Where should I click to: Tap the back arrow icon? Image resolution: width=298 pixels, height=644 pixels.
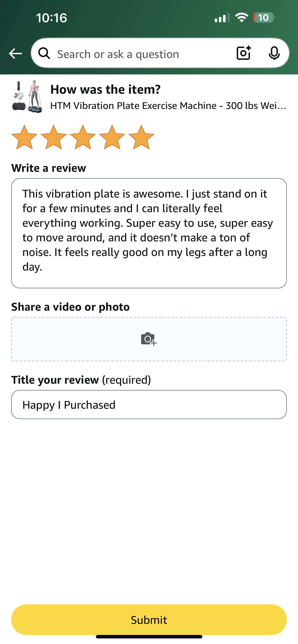coord(15,54)
